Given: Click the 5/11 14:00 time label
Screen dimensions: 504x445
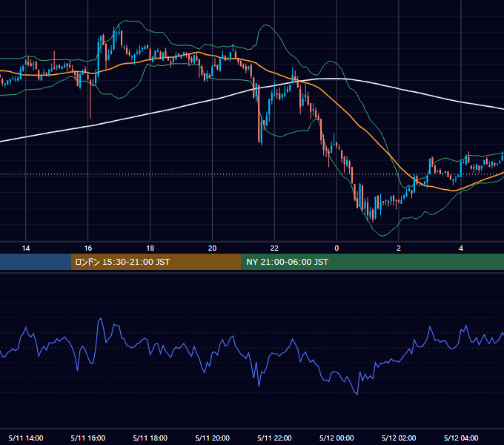Looking at the screenshot, I should [x=26, y=438].
